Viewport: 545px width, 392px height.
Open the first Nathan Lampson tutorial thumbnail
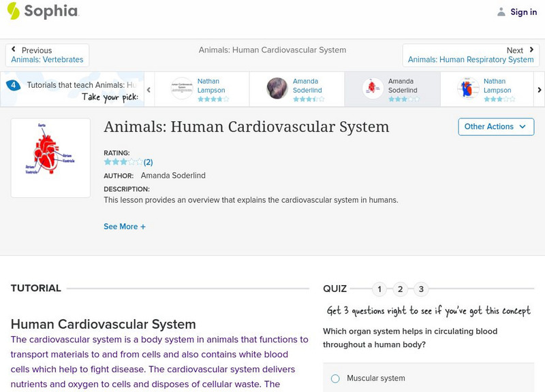click(182, 89)
